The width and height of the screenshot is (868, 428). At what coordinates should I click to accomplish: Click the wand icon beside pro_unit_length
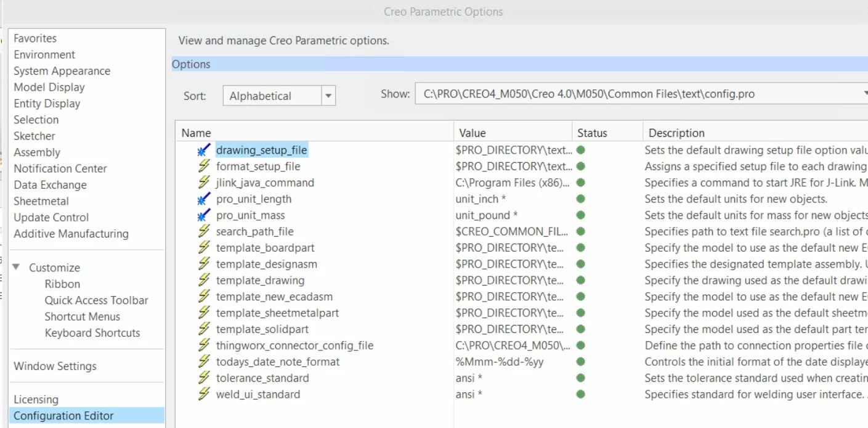[x=204, y=199]
